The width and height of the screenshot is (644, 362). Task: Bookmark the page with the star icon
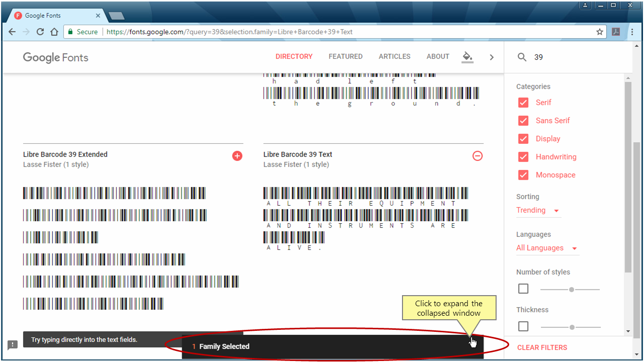click(x=600, y=31)
